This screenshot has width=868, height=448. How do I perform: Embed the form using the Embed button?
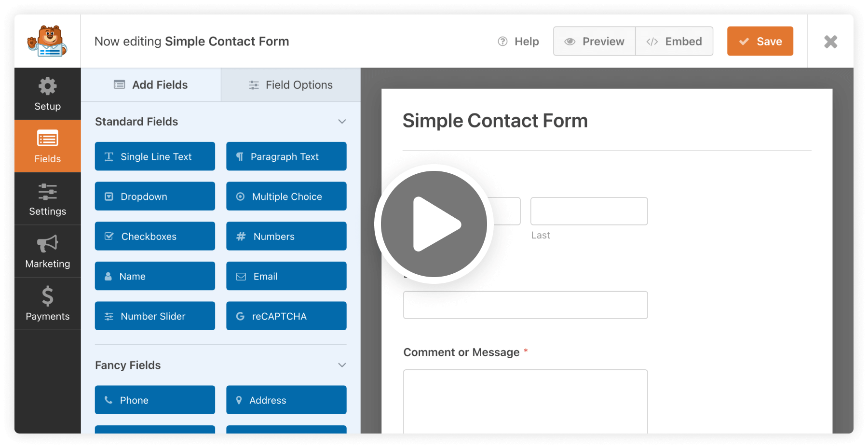(x=674, y=41)
